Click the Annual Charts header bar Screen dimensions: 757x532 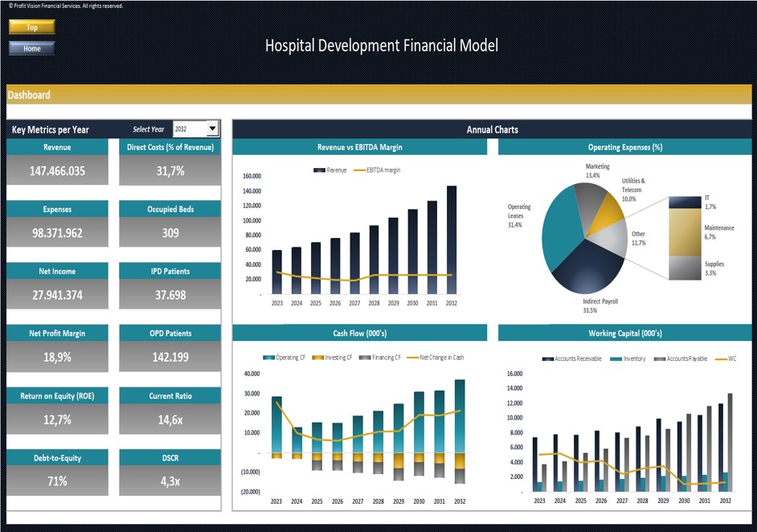pos(492,129)
